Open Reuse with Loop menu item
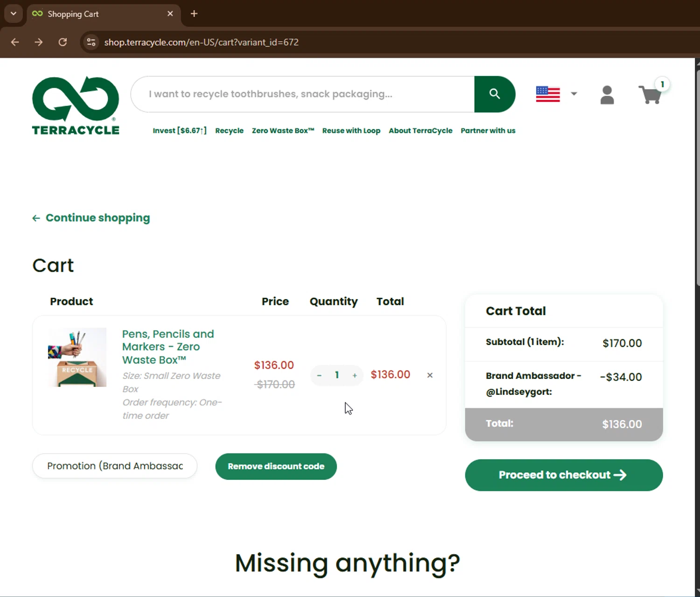The width and height of the screenshot is (700, 597). [x=351, y=131]
